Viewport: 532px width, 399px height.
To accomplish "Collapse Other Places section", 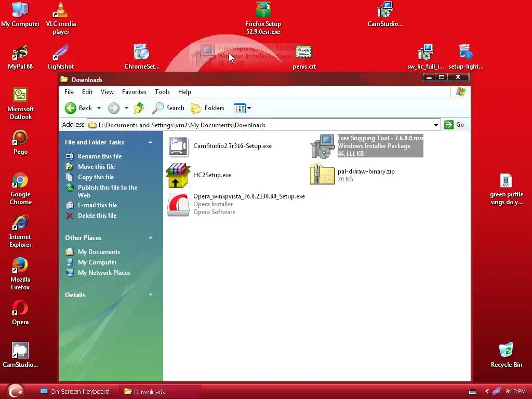I will (150, 238).
